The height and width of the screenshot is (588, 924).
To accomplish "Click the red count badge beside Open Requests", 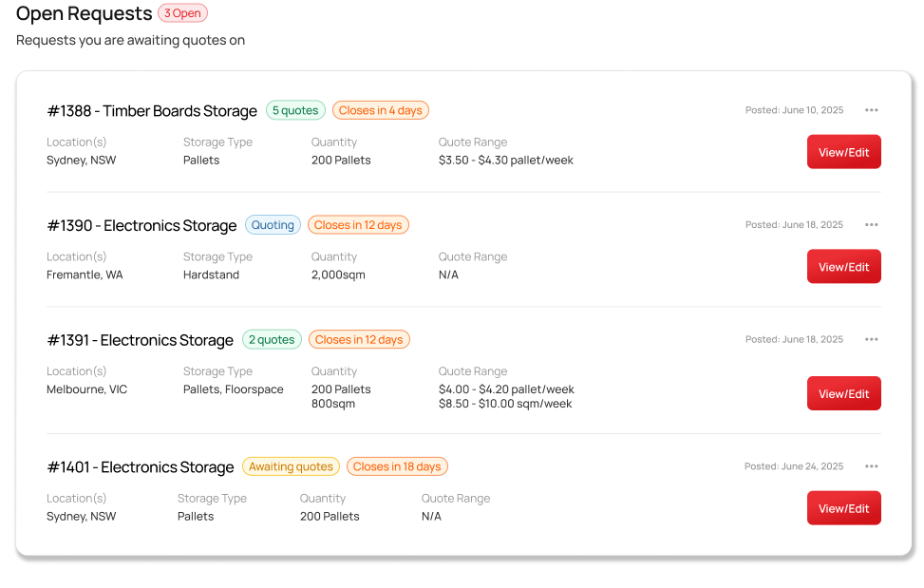I will pyautogui.click(x=182, y=13).
